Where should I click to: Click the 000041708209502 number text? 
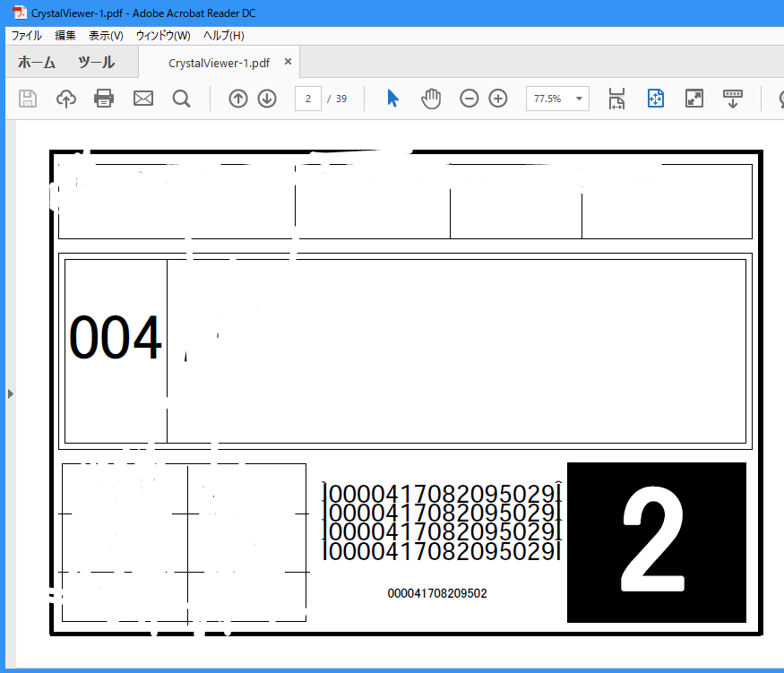[x=437, y=593]
